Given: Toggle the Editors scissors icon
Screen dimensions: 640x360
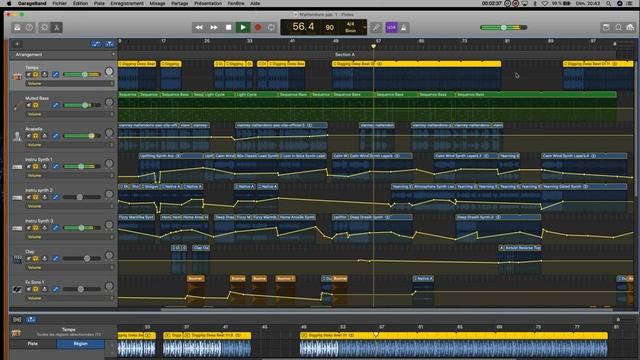Looking at the screenshot, I should [57, 27].
